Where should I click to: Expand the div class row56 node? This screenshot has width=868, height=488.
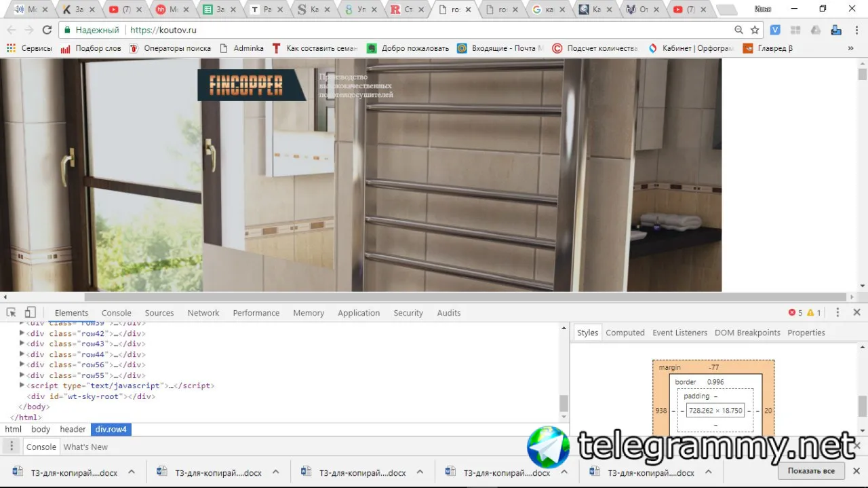22,364
